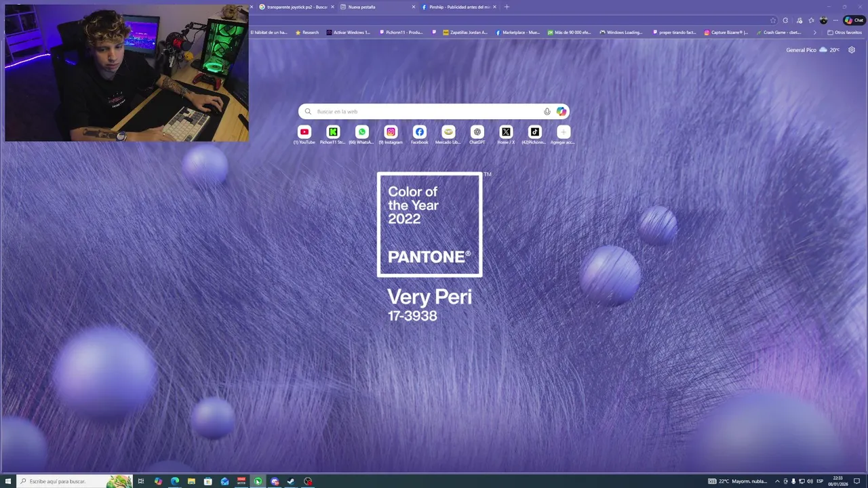The width and height of the screenshot is (868, 488).
Task: Open the Activar Windows 1... bookmark
Action: 349,33
